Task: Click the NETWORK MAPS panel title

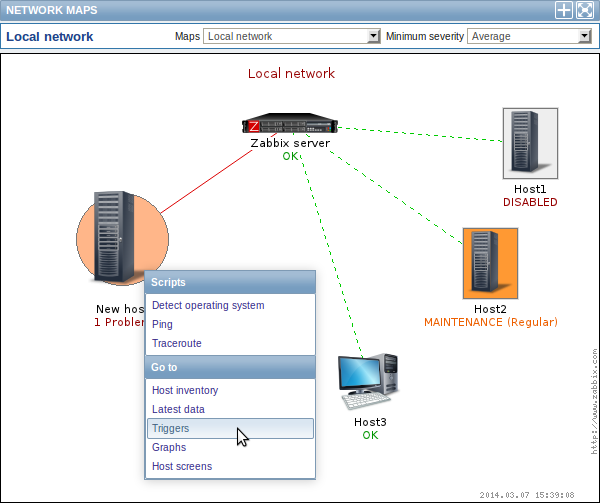Action: pos(52,10)
